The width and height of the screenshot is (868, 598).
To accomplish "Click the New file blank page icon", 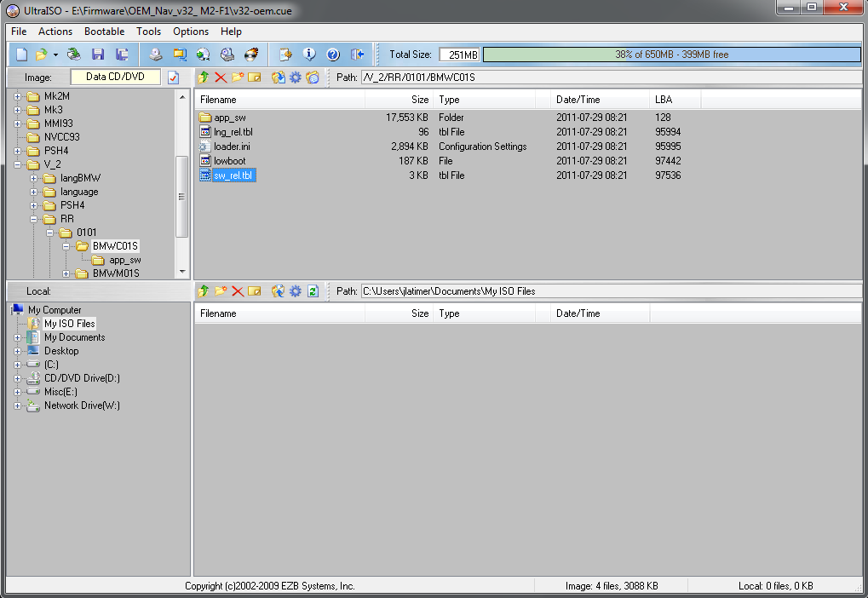I will click(x=22, y=55).
